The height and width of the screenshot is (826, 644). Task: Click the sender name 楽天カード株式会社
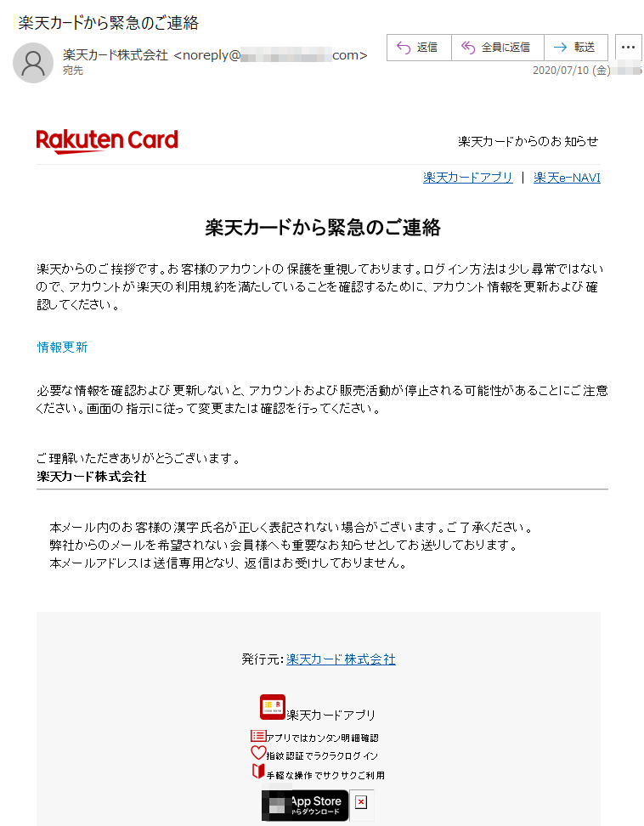tap(116, 54)
